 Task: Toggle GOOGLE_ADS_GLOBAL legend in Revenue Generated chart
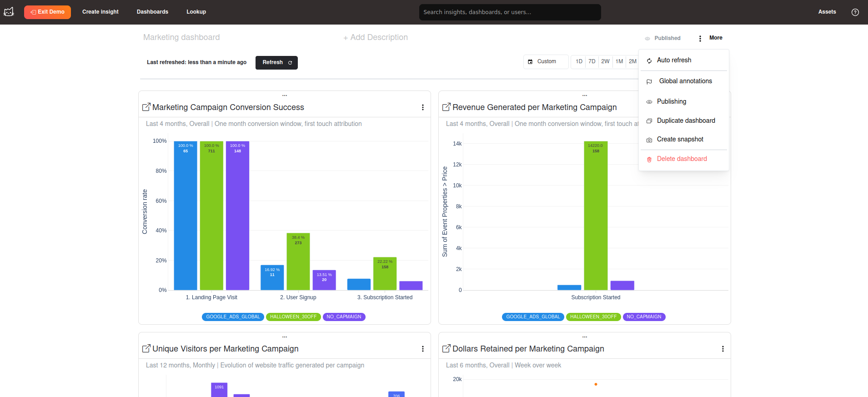click(x=533, y=317)
